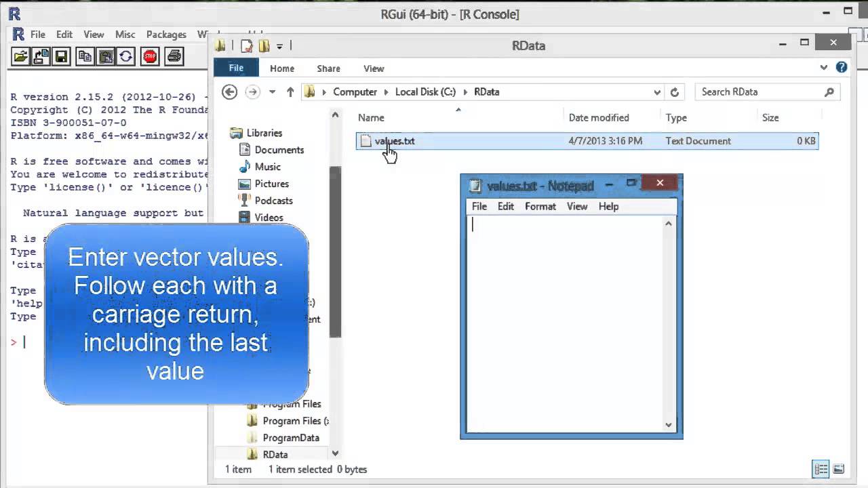Click the red Stop computation icon

pyautogui.click(x=150, y=56)
